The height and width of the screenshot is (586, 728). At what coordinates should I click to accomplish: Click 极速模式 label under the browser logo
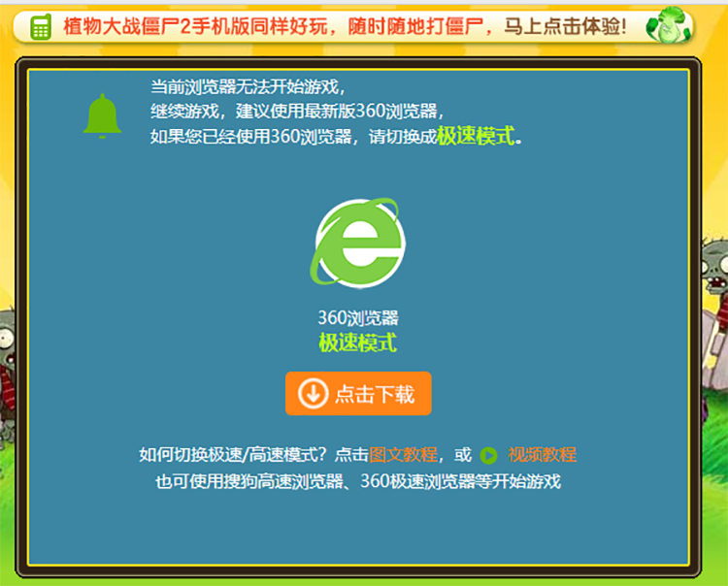[x=357, y=342]
